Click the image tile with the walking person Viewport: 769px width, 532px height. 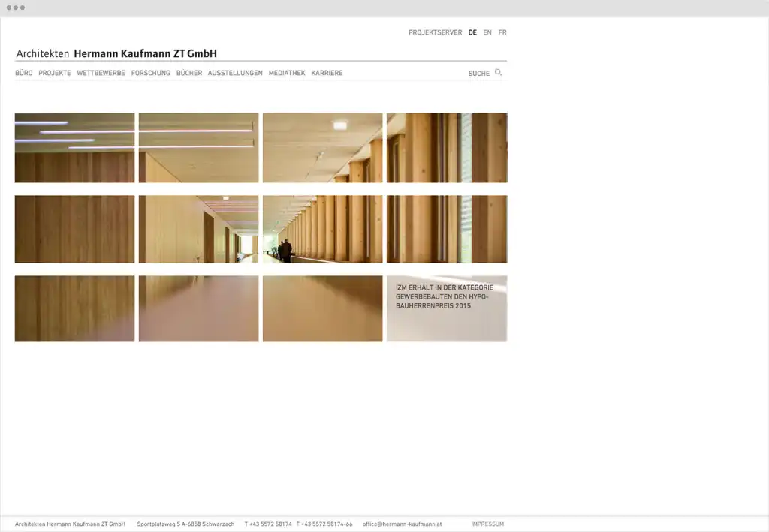tap(322, 229)
